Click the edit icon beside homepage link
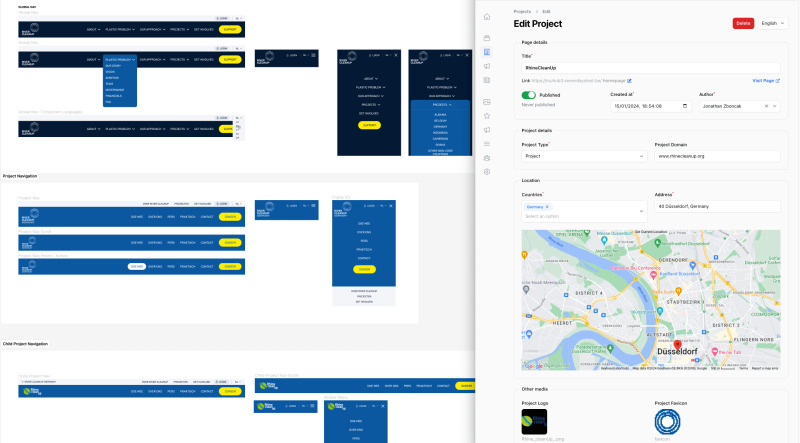Image resolution: width=800 pixels, height=443 pixels. point(630,80)
